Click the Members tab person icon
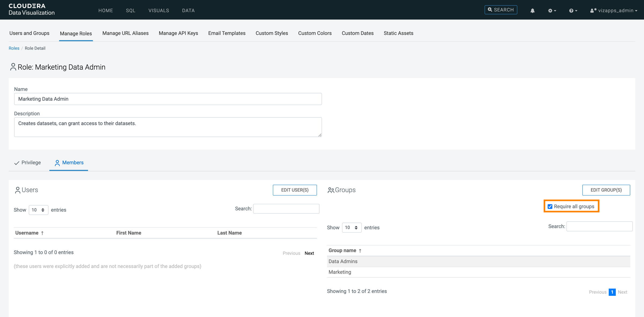The image size is (644, 317). tap(57, 163)
